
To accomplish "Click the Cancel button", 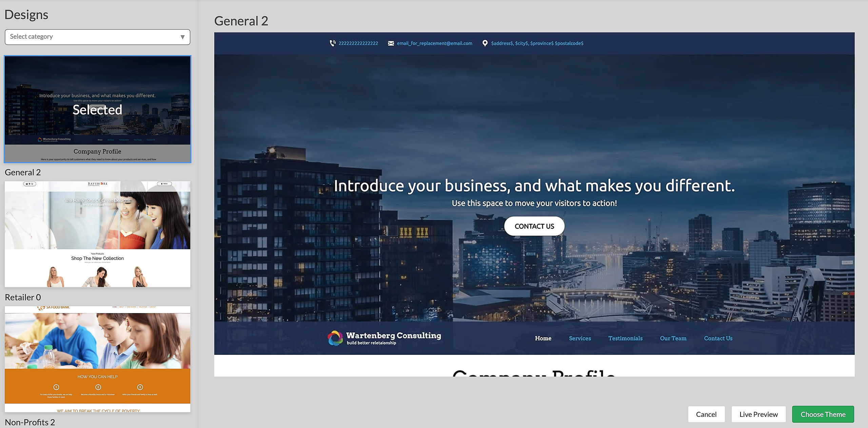I will click(706, 414).
